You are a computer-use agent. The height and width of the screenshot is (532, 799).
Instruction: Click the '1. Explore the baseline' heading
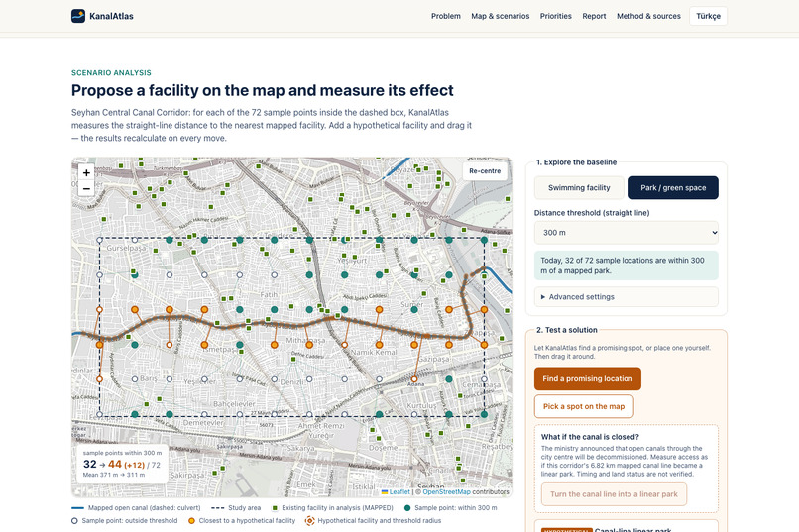(x=576, y=162)
